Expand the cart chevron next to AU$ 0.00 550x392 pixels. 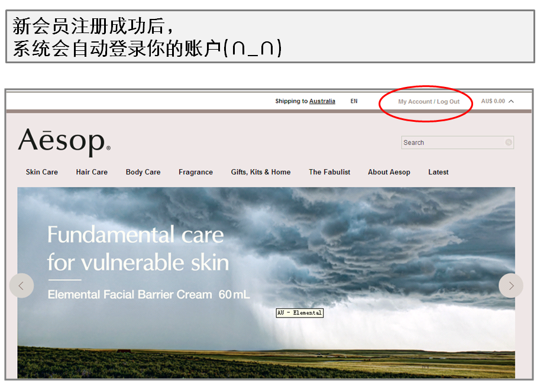coord(512,101)
